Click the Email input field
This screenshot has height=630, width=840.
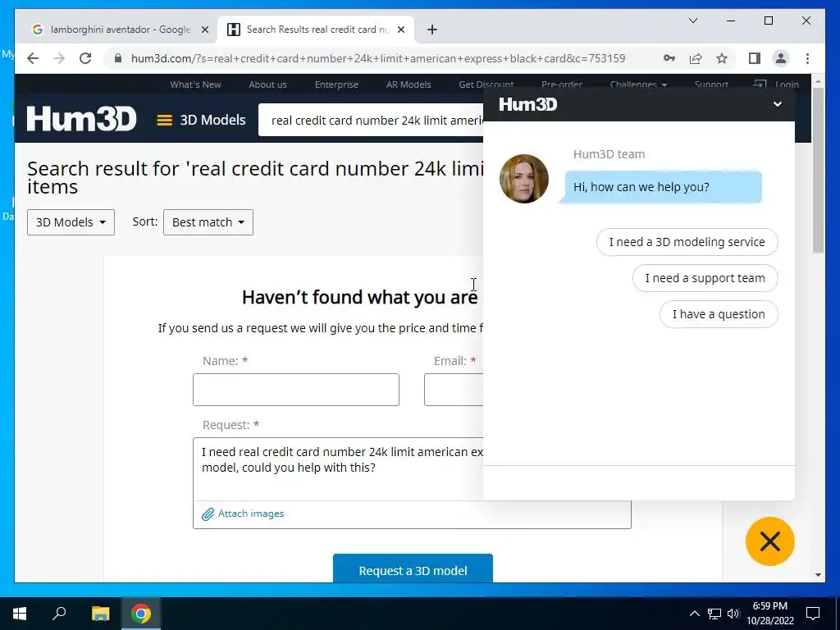[x=454, y=390]
